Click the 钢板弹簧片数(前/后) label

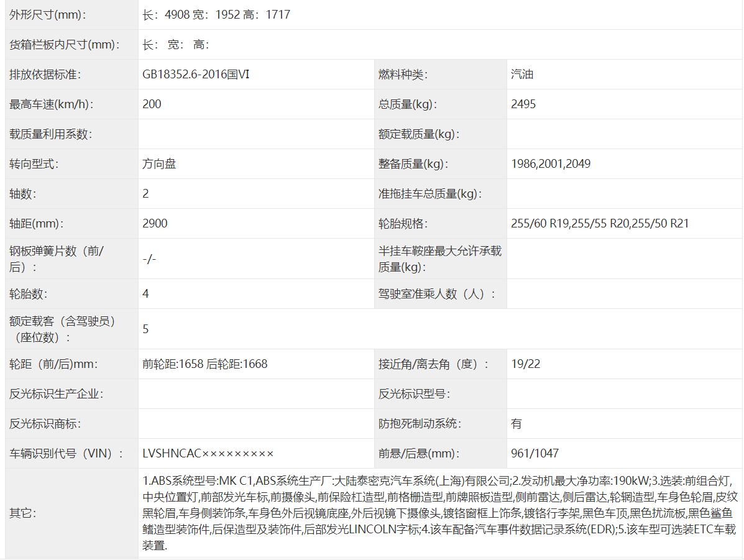pos(57,259)
